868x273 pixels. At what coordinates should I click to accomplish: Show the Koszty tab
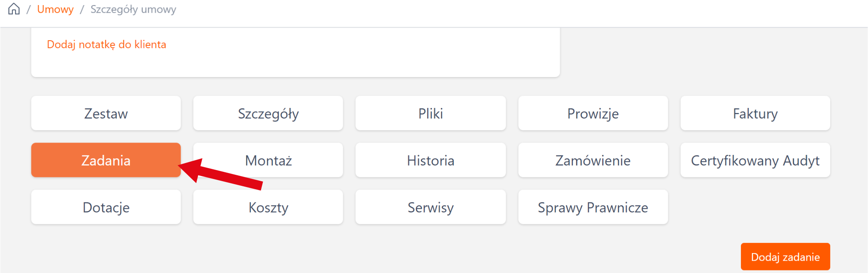(x=268, y=208)
